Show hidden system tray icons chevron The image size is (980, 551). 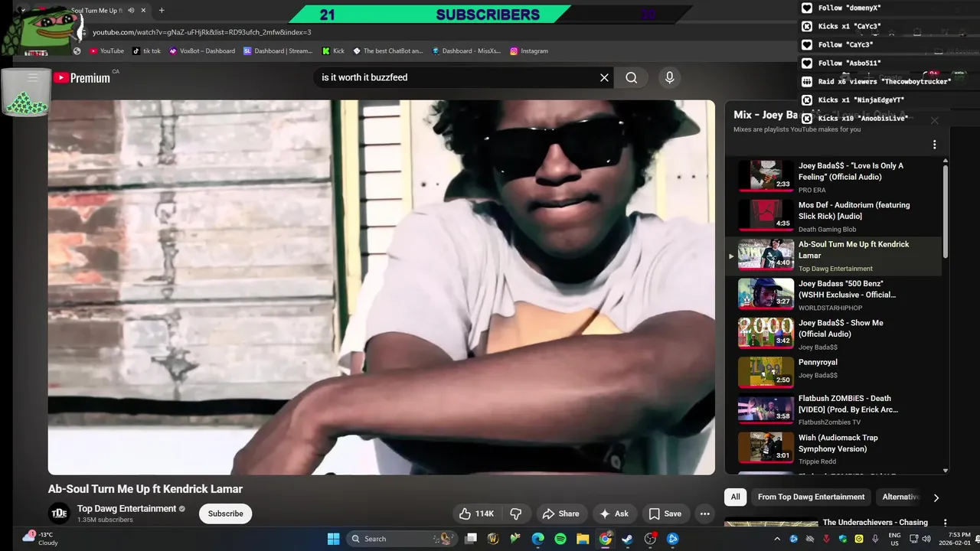tap(777, 539)
